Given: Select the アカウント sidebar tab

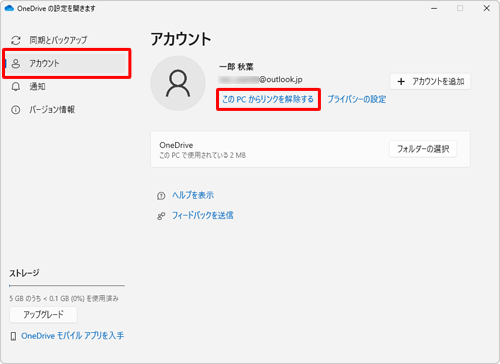Looking at the screenshot, I should [x=65, y=63].
